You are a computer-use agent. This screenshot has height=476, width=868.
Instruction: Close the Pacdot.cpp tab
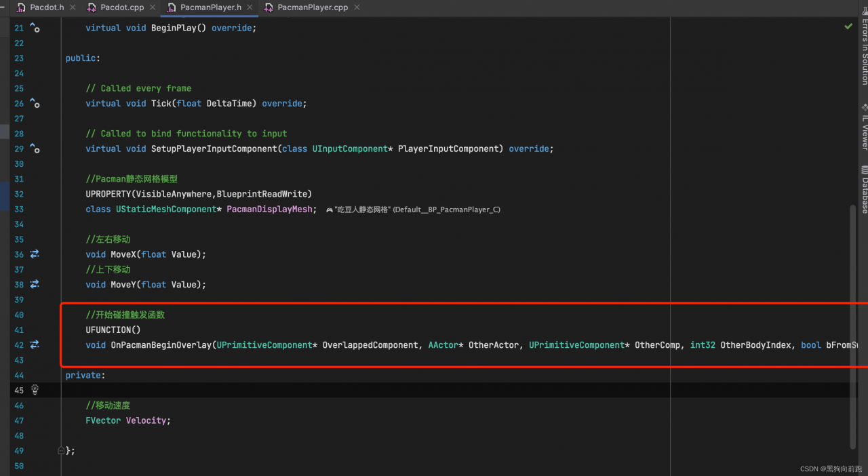click(153, 7)
